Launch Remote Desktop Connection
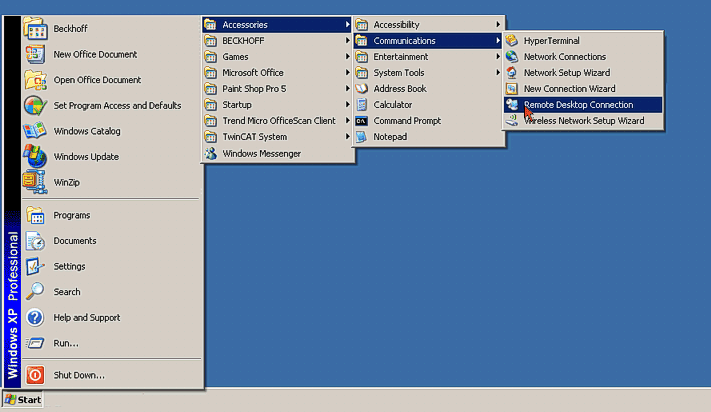 pos(583,105)
